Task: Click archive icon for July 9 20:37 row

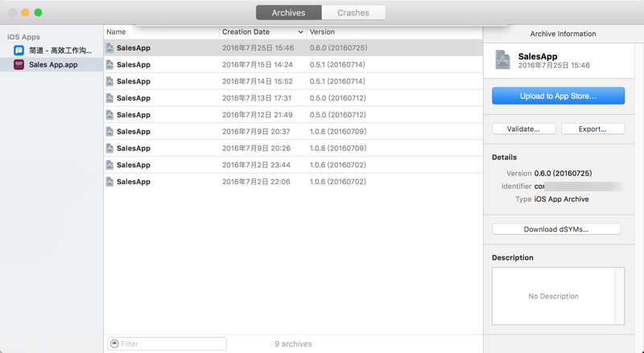Action: 109,131
